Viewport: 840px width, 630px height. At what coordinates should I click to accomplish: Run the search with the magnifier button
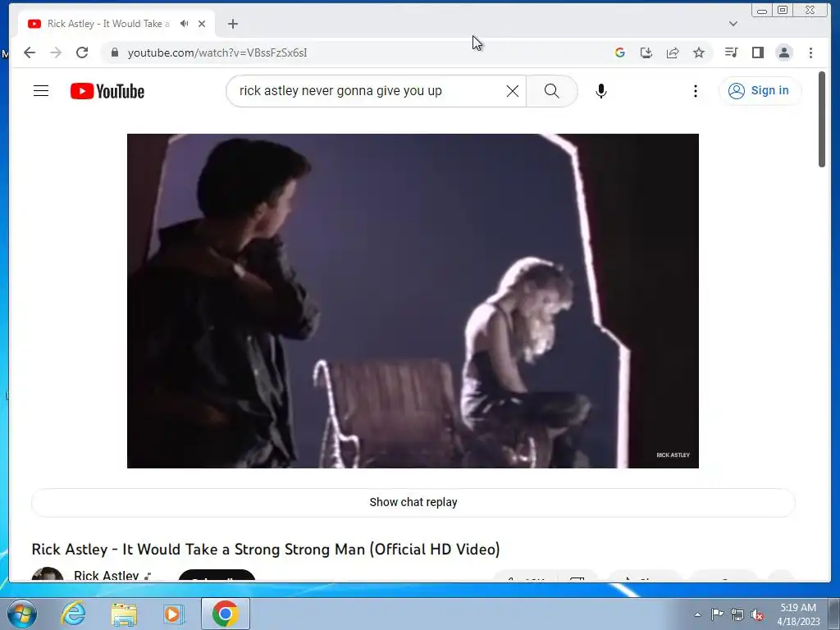(x=552, y=91)
